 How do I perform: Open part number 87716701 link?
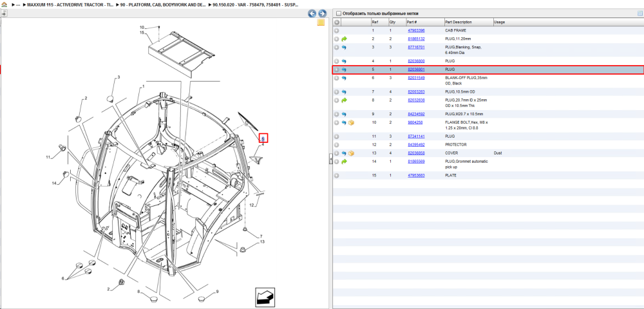(x=416, y=48)
